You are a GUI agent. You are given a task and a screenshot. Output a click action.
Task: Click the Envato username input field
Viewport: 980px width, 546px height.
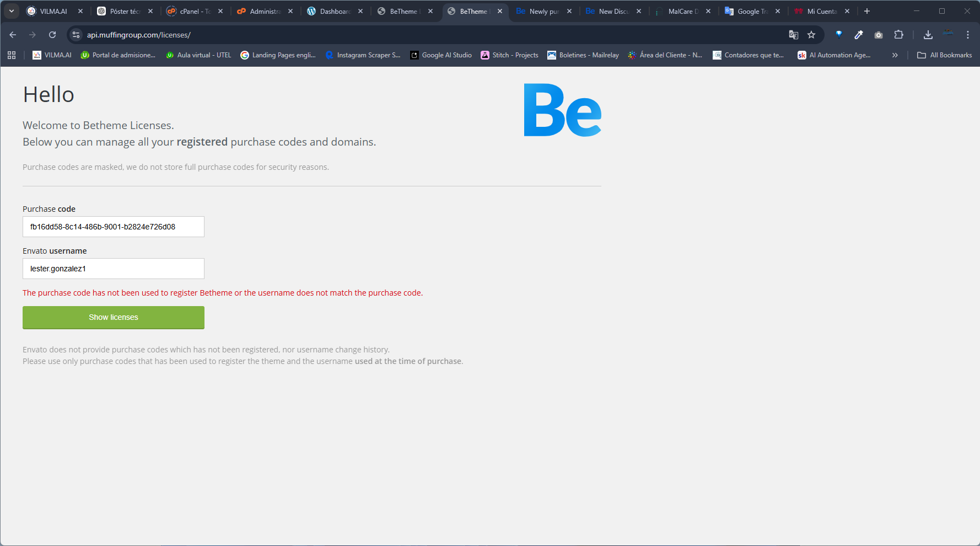pos(114,269)
